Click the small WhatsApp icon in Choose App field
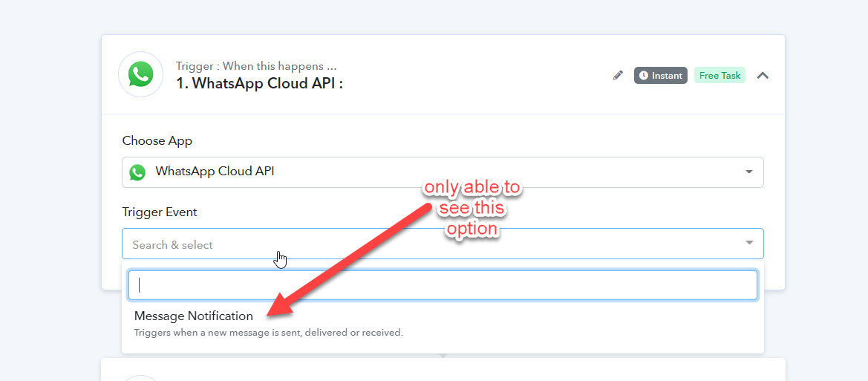This screenshot has height=381, width=868. tap(137, 172)
